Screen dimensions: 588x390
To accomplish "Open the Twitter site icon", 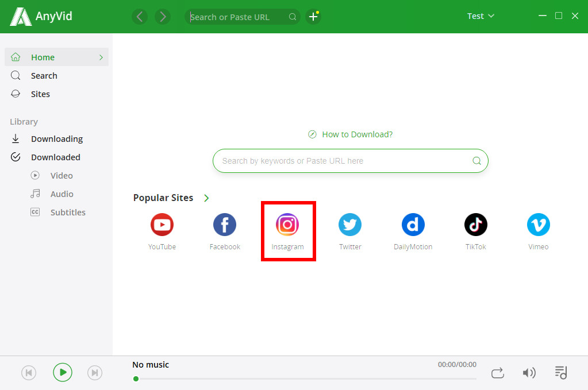I will pyautogui.click(x=350, y=225).
